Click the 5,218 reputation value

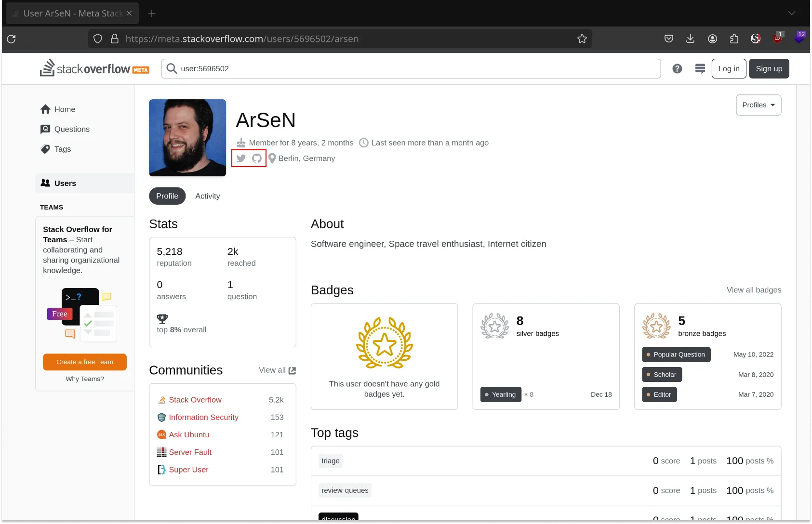coord(170,251)
